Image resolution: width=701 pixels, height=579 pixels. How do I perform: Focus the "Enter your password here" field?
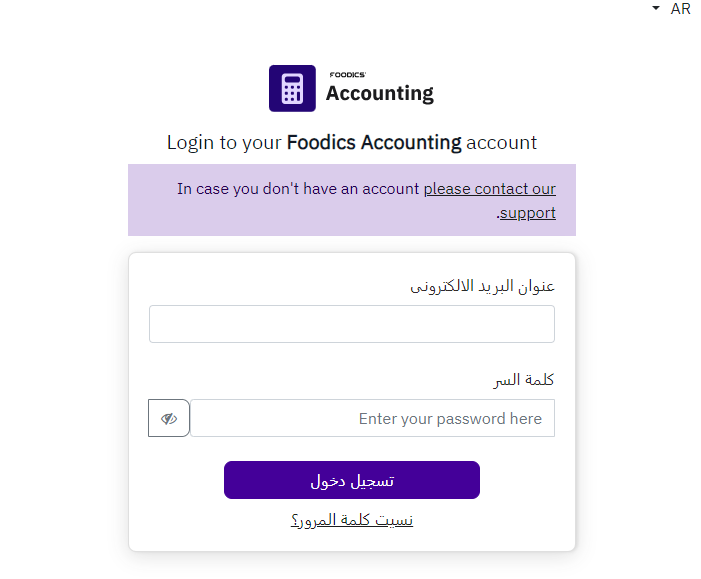372,418
